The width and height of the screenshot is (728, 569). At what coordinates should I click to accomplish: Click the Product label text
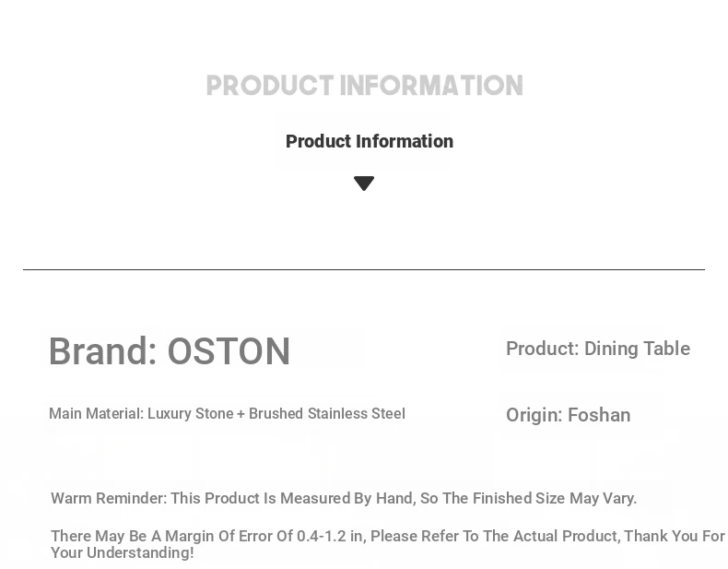[542, 349]
